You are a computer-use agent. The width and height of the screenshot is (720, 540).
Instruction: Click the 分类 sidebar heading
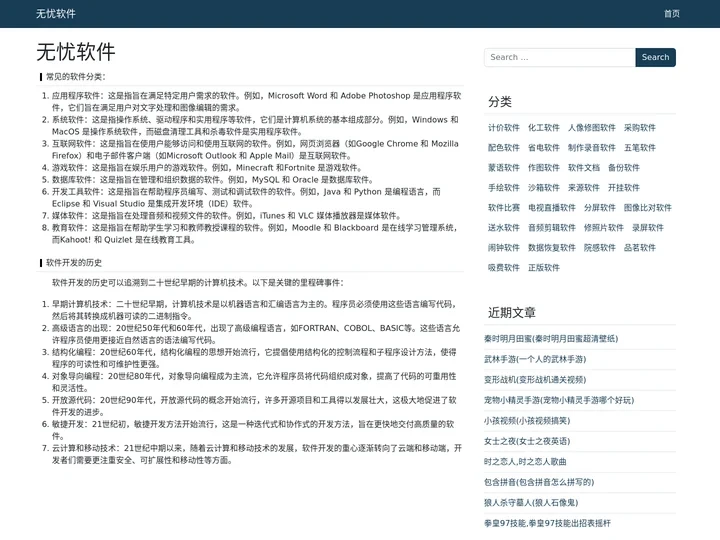pos(500,101)
